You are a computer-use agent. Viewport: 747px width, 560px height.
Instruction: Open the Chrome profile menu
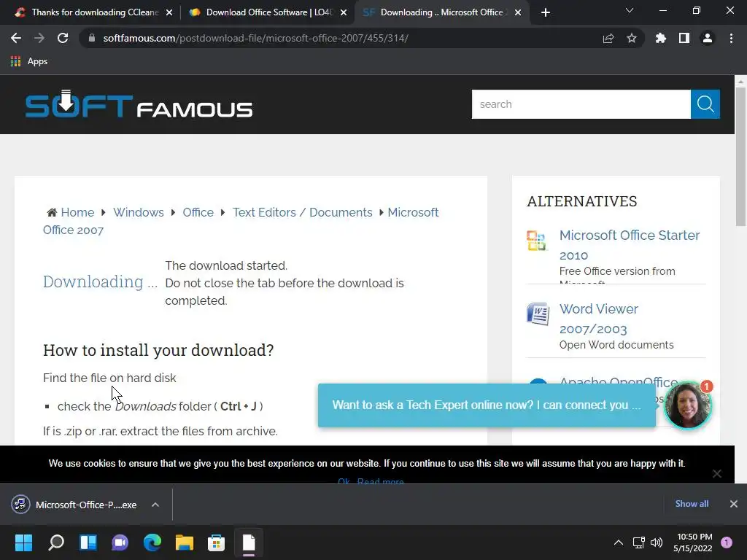click(708, 38)
